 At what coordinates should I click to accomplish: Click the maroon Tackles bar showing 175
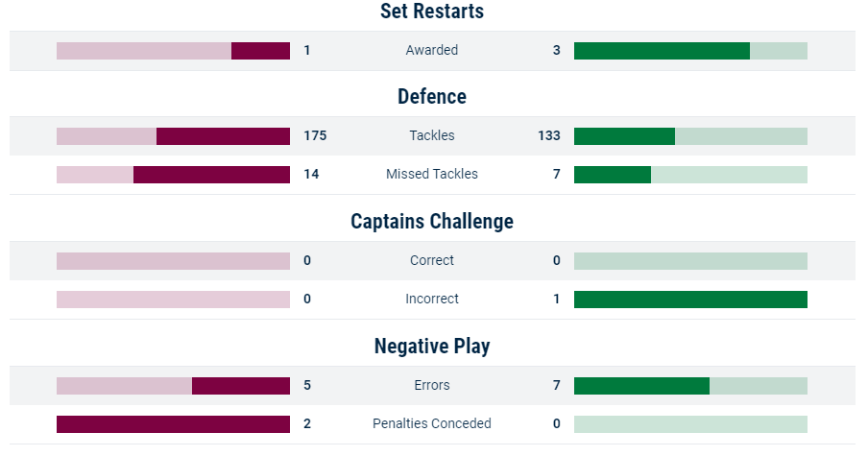pyautogui.click(x=173, y=136)
